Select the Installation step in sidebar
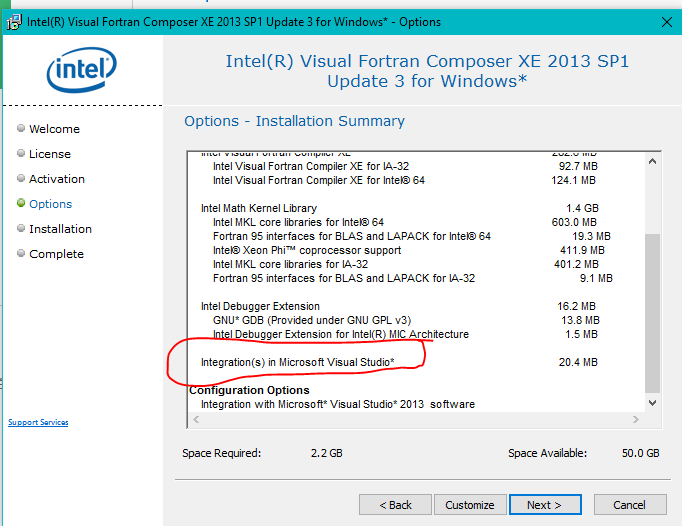The height and width of the screenshot is (526, 682). point(60,229)
